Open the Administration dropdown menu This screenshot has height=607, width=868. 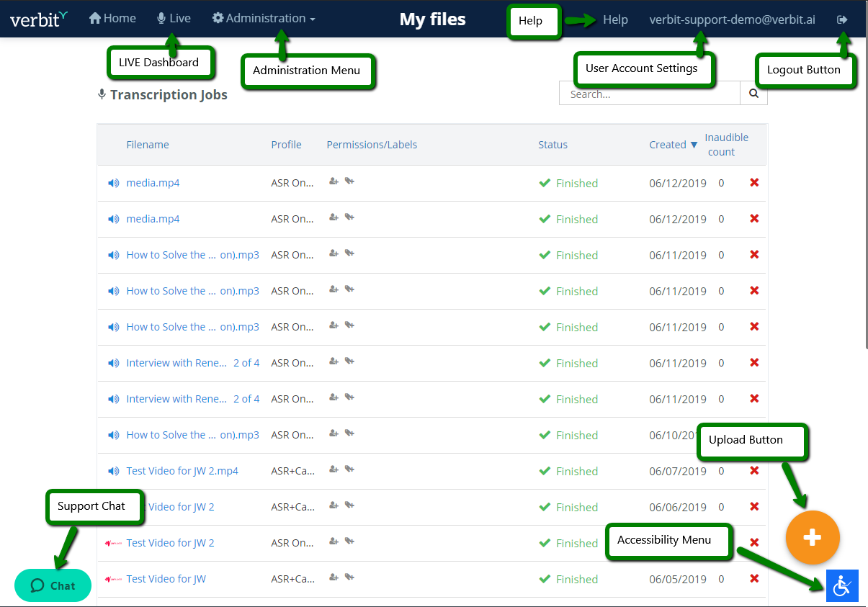tap(264, 19)
